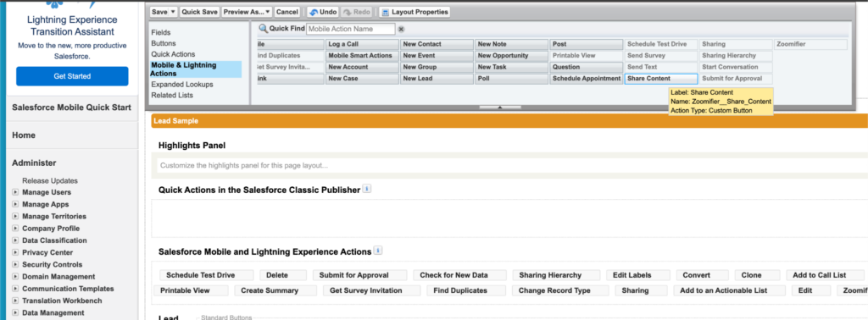Click info icon beside Classic Publisher heading

[x=366, y=189]
